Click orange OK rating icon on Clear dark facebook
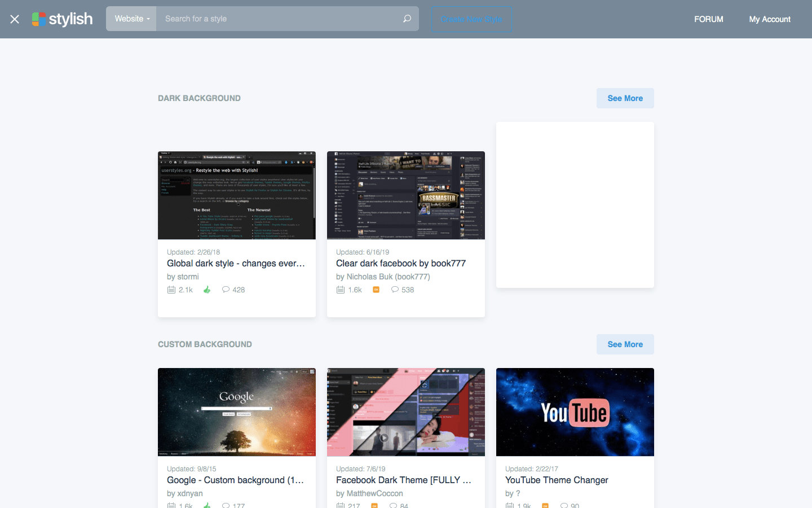Image resolution: width=812 pixels, height=508 pixels. [376, 290]
